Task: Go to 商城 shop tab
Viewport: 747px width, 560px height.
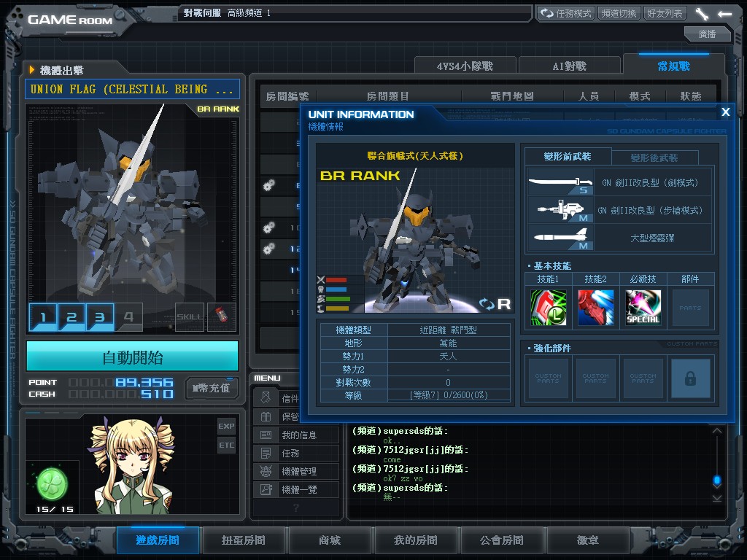Action: click(x=330, y=540)
